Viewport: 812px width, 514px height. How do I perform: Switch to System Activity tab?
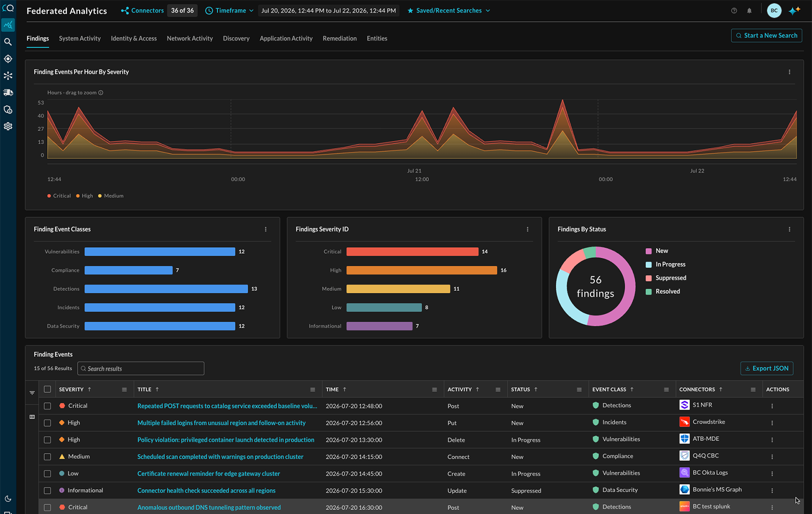tap(80, 39)
